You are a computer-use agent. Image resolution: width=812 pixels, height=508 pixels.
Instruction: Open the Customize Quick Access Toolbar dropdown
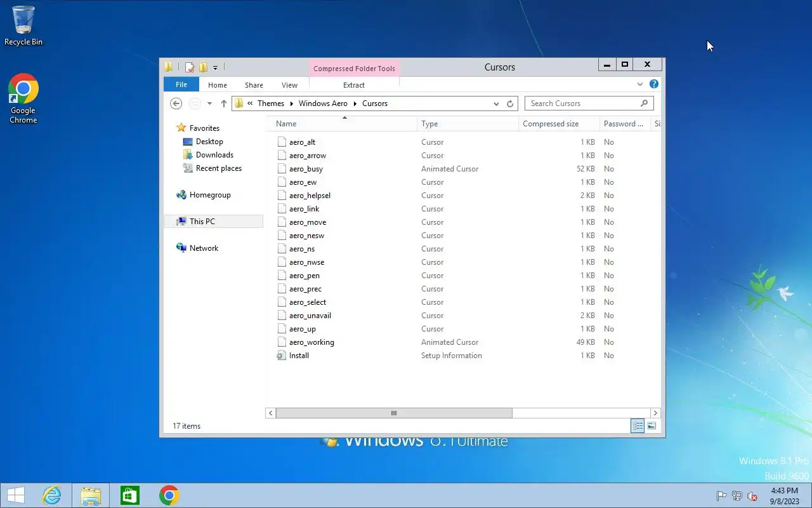point(216,67)
